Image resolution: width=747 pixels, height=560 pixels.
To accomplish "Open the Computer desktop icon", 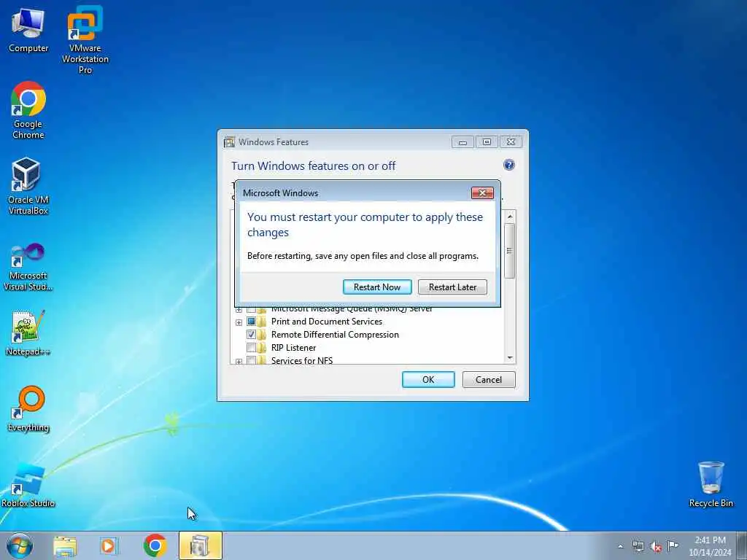I will pos(28,29).
